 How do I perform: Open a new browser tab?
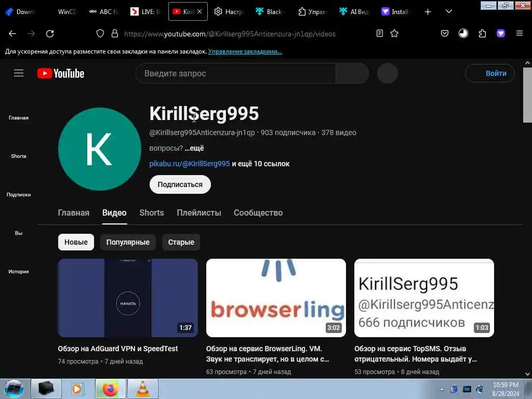point(428,12)
